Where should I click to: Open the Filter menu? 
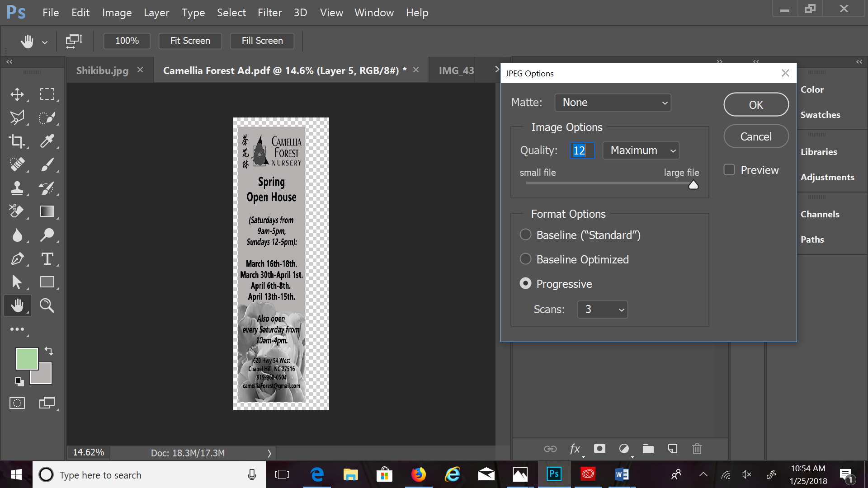270,13
